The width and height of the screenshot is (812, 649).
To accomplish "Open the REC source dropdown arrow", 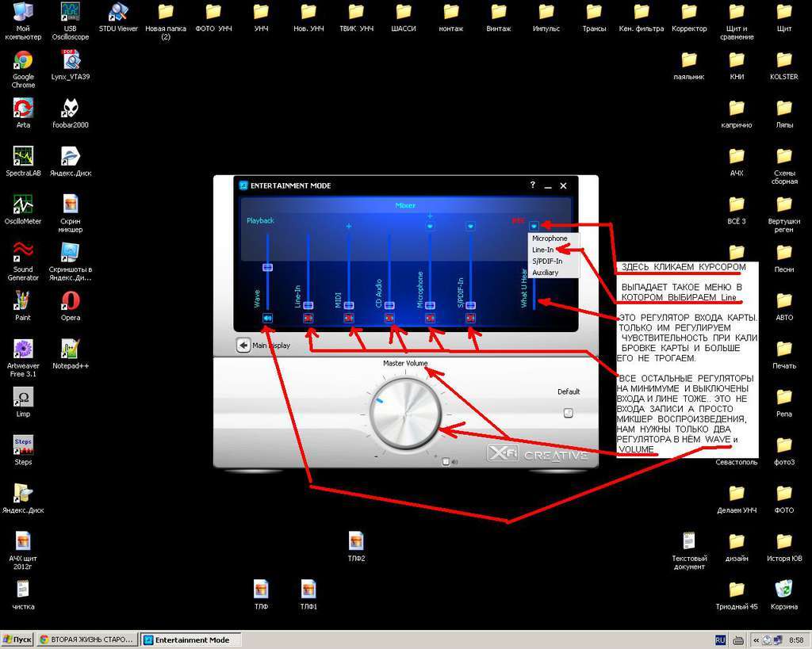I will coord(534,226).
